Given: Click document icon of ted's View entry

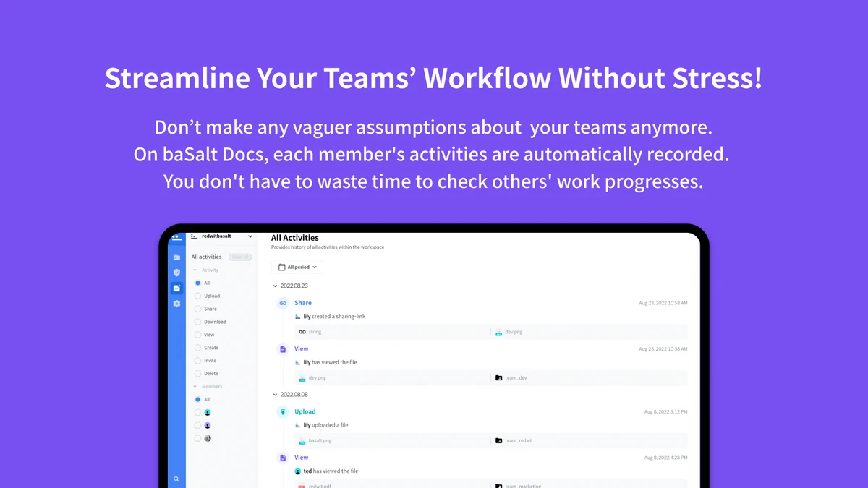Looking at the screenshot, I should coord(283,458).
